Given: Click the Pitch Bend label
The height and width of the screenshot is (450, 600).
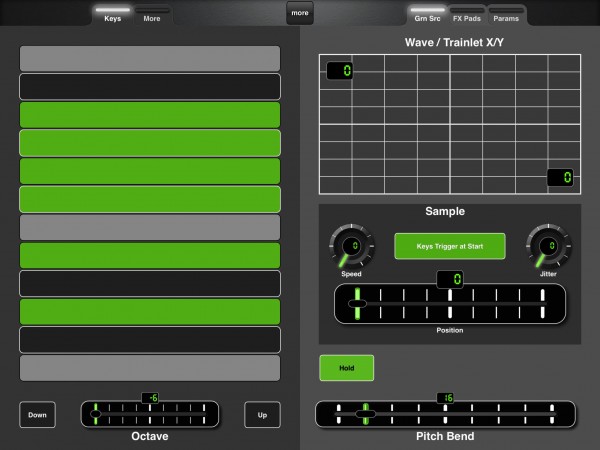Looking at the screenshot, I should point(445,436).
